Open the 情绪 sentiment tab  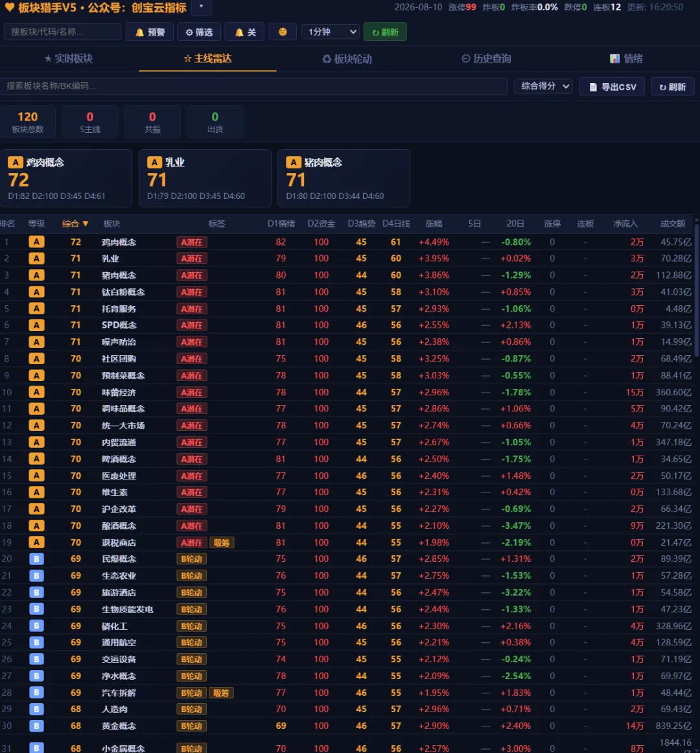pyautogui.click(x=625, y=58)
